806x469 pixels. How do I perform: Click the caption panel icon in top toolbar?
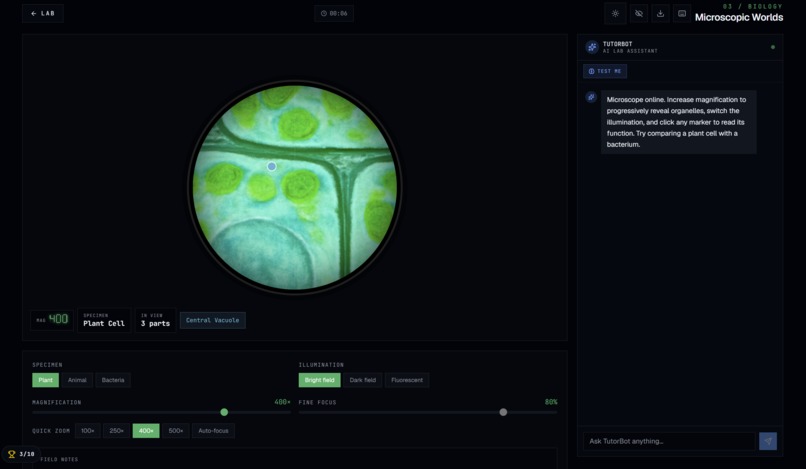point(682,14)
